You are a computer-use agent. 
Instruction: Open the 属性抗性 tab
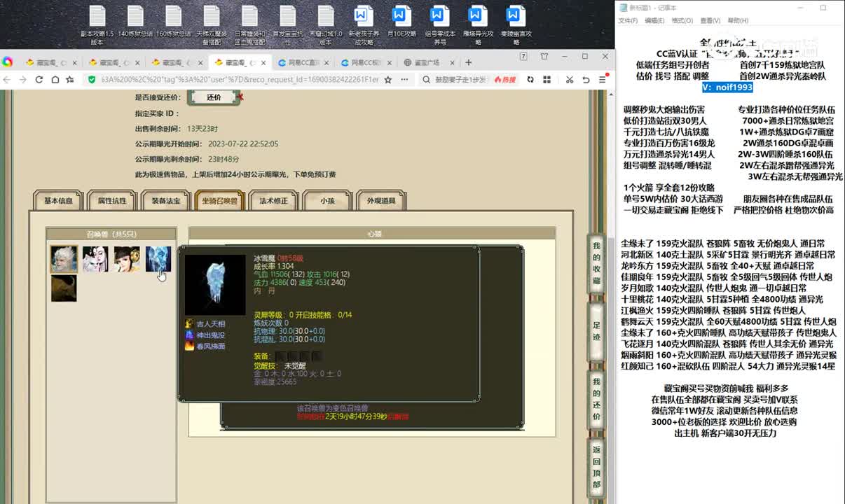point(112,201)
